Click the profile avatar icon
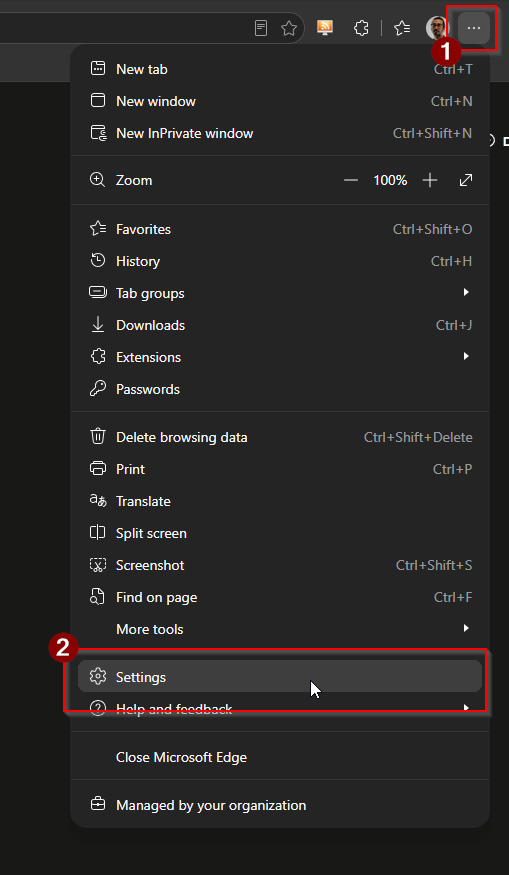Viewport: 509px width, 875px height. coord(436,28)
